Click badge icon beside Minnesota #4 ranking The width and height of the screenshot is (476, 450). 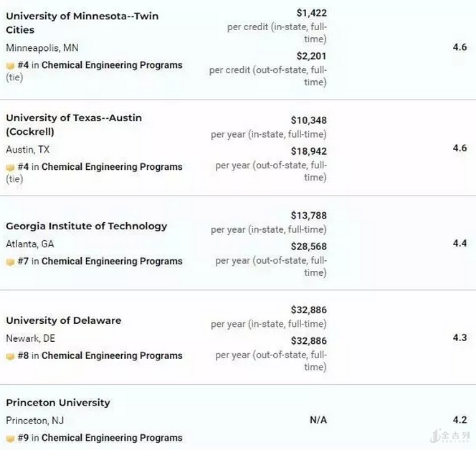10,65
